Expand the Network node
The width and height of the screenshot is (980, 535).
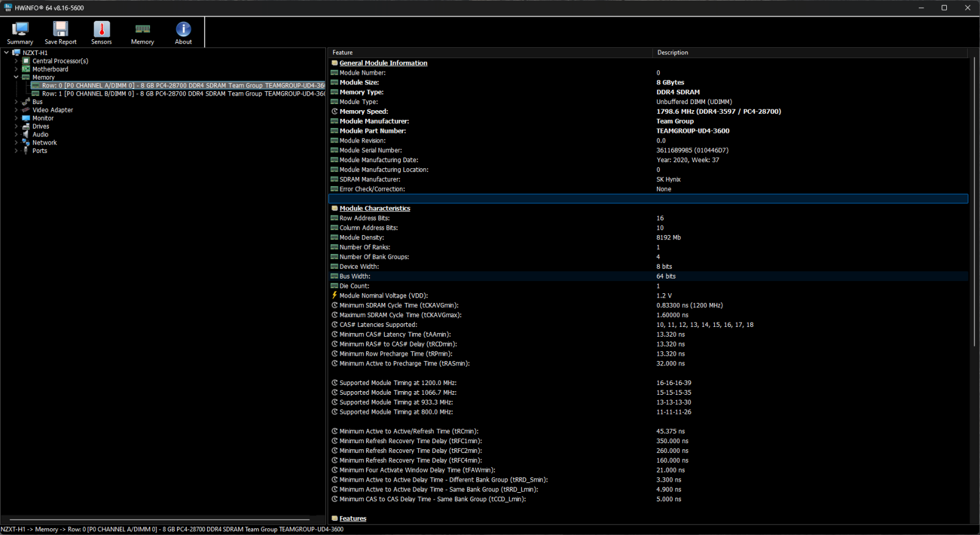tap(16, 143)
